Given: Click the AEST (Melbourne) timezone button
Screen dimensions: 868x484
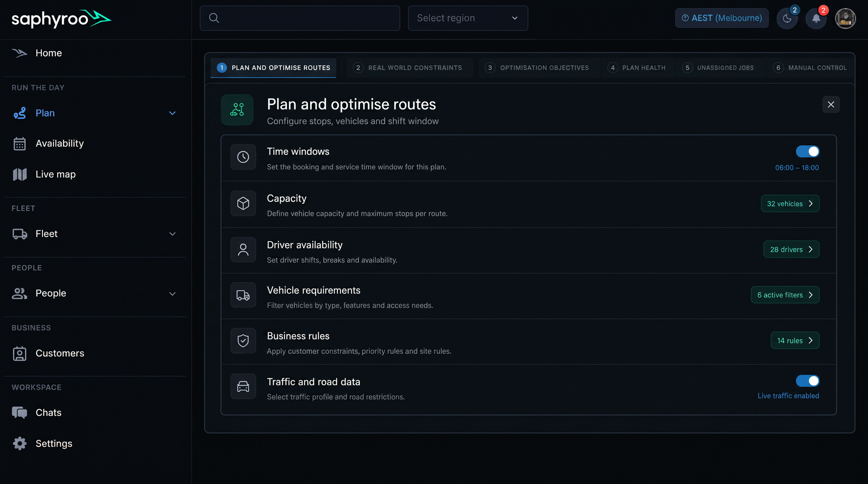Looking at the screenshot, I should click(722, 18).
